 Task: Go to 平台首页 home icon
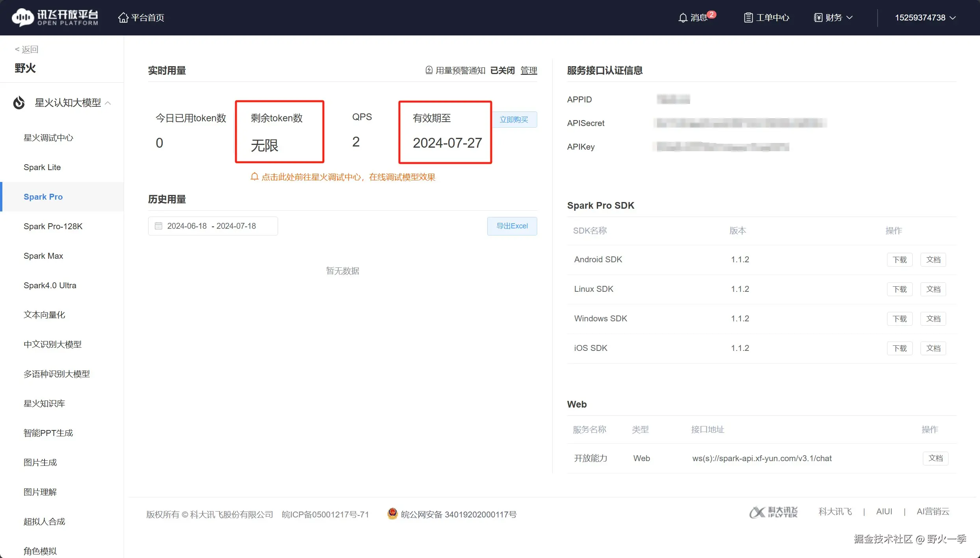click(x=123, y=18)
